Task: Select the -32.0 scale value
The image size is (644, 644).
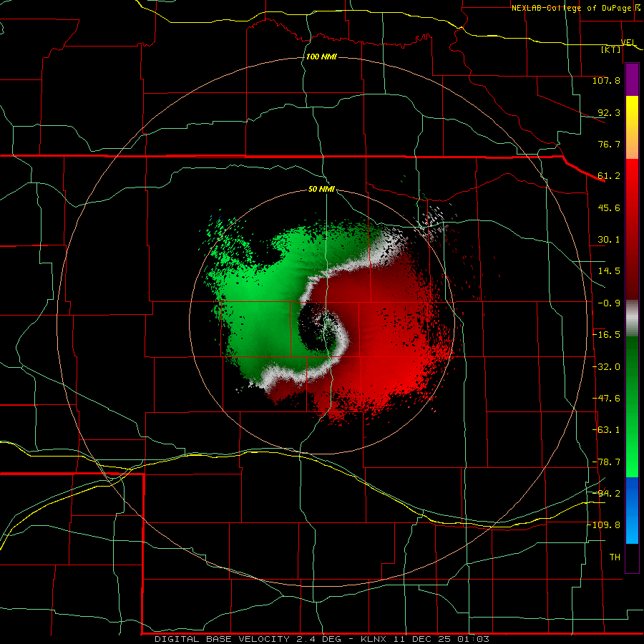Action: coord(606,367)
